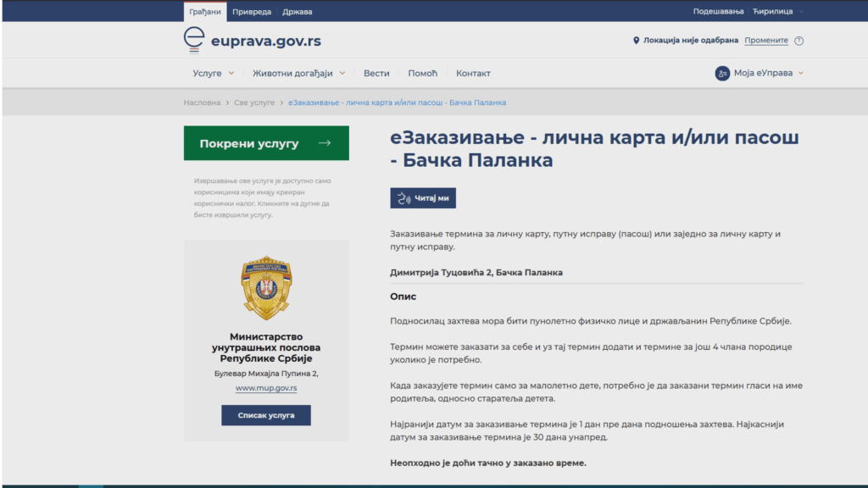Screen dimensions: 868x488
Task: Go to Све услуге breadcrumb
Action: point(254,103)
